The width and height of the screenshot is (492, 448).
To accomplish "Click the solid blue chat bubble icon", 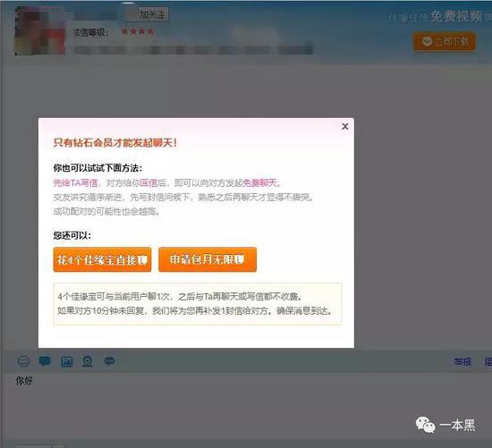I will (x=45, y=361).
